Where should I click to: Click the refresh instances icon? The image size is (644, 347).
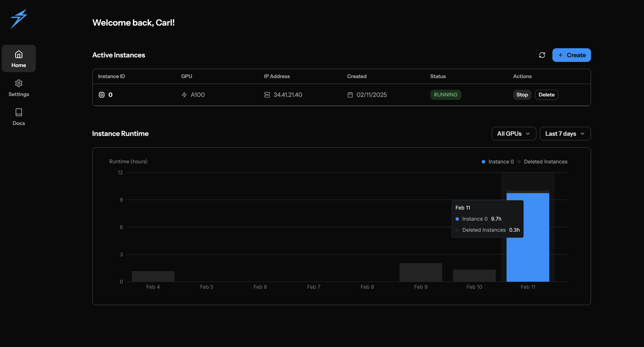(542, 55)
